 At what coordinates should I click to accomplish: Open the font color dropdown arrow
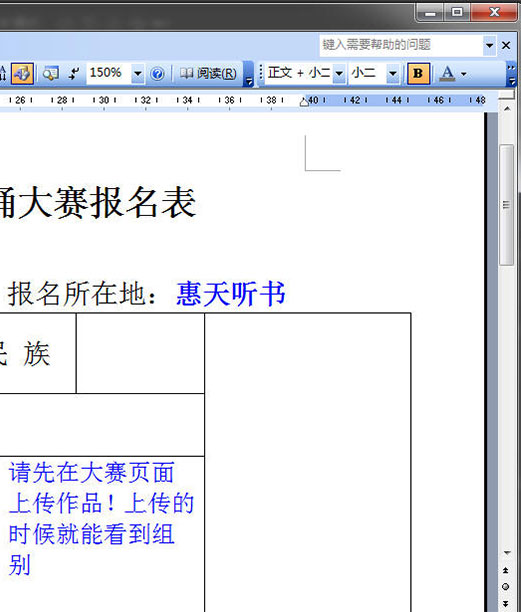(x=464, y=74)
